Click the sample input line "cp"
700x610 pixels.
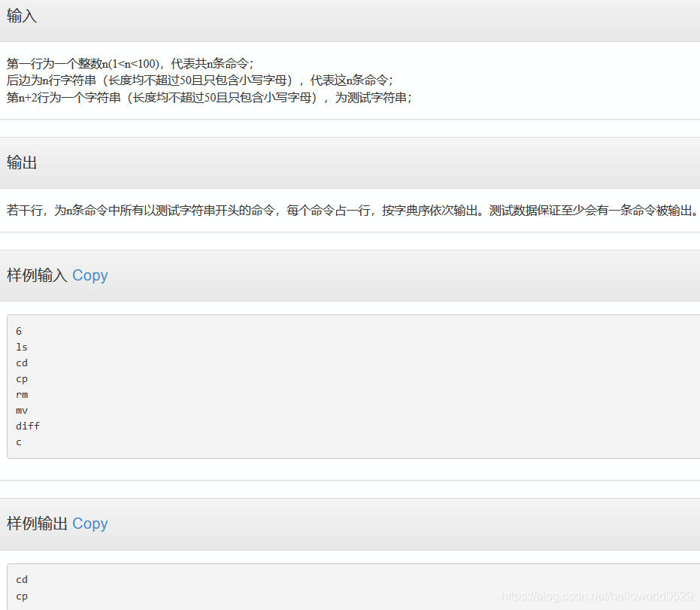[x=22, y=379]
